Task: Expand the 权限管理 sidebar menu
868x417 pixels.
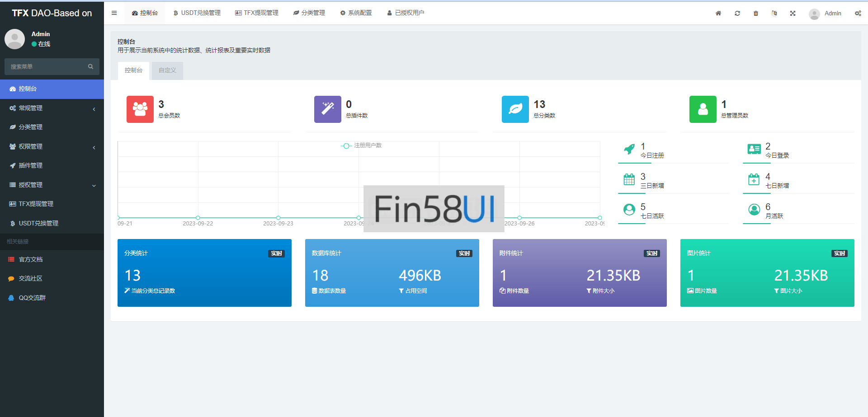Action: point(52,147)
